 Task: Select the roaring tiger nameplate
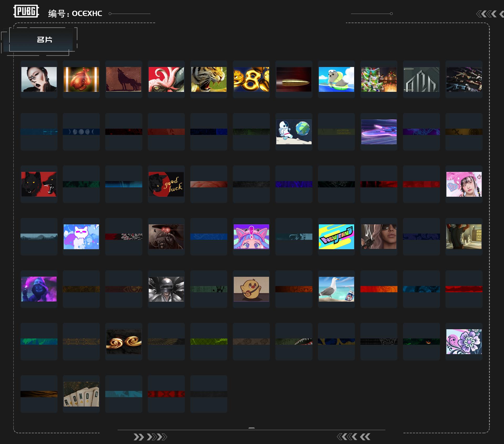pyautogui.click(x=209, y=79)
